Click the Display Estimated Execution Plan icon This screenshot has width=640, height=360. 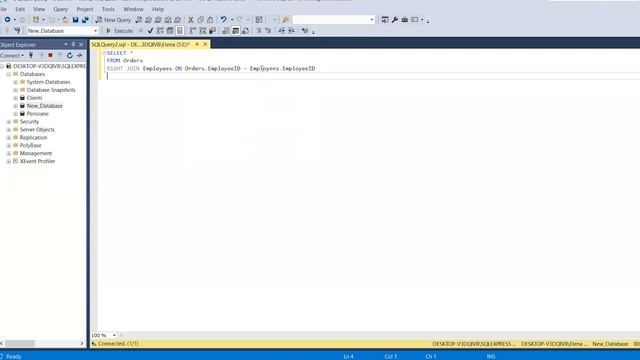click(160, 31)
